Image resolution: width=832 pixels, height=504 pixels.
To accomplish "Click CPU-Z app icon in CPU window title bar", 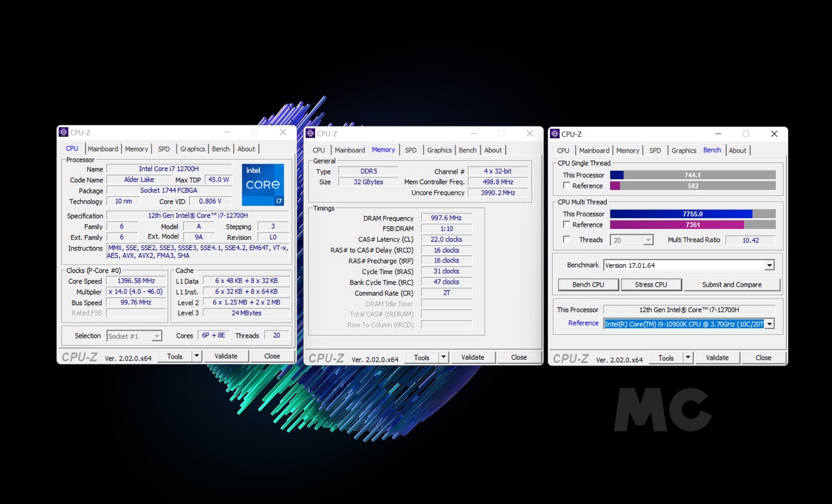I will tap(63, 132).
